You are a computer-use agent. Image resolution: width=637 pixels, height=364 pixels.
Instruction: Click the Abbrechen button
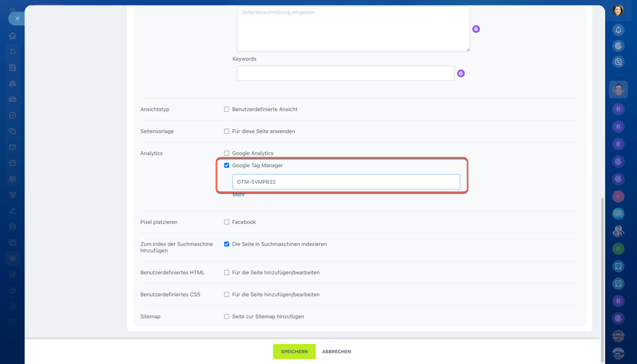point(336,352)
